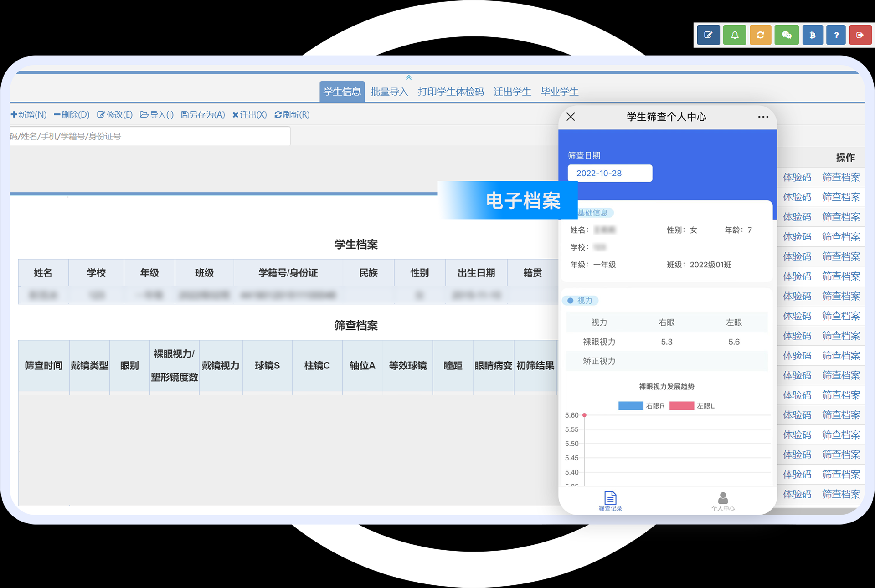Click the orange refresh sync button

pyautogui.click(x=760, y=35)
